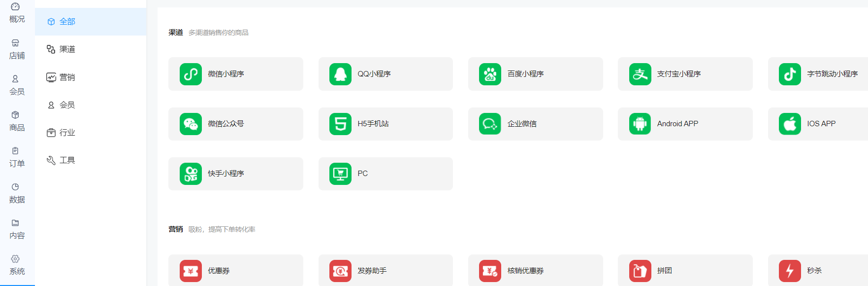This screenshot has height=286, width=868.
Task: Click the IOS APP apple icon
Action: click(x=790, y=124)
